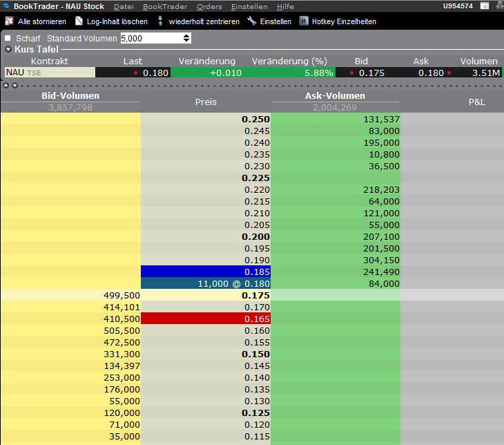Click the Alle stornieren cancel-all icon
Viewport: 504px width, 445px height.
10,21
